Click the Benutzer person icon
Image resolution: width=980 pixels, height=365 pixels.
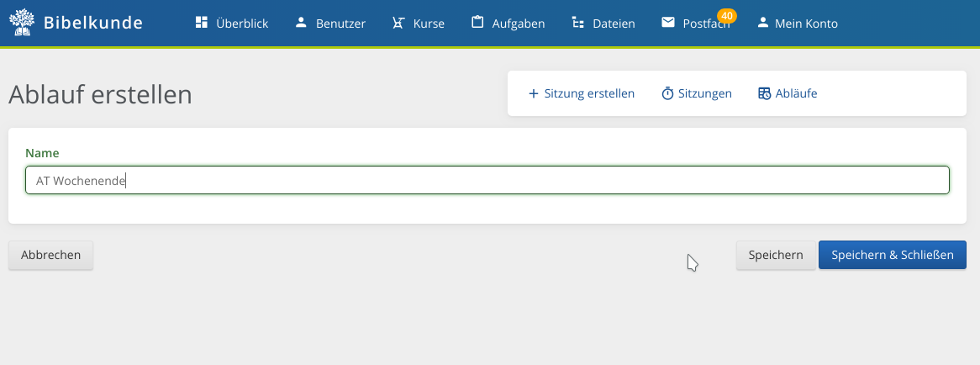click(301, 23)
